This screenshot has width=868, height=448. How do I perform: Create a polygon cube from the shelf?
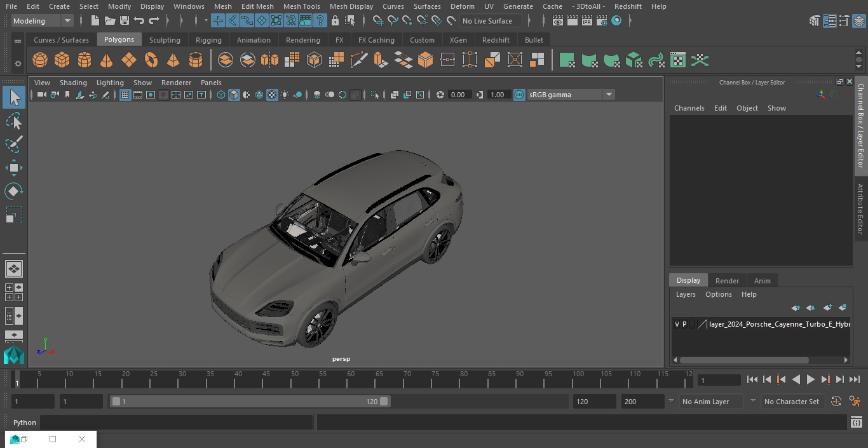[x=62, y=60]
